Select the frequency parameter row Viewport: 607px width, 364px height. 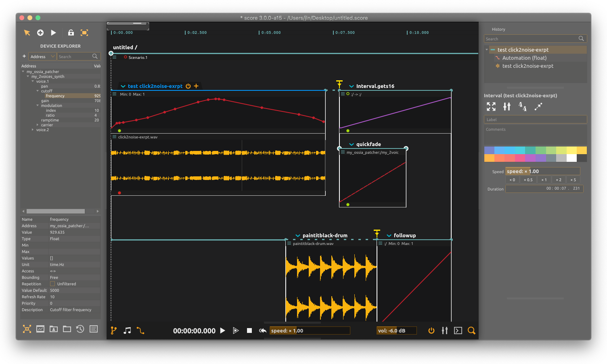pyautogui.click(x=61, y=96)
